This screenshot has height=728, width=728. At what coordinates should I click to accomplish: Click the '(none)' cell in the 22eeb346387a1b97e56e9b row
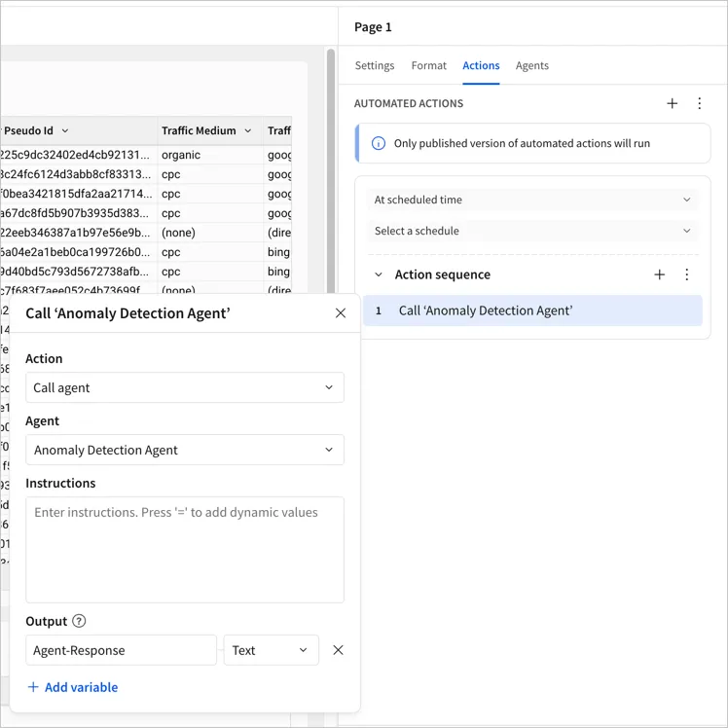pos(210,233)
